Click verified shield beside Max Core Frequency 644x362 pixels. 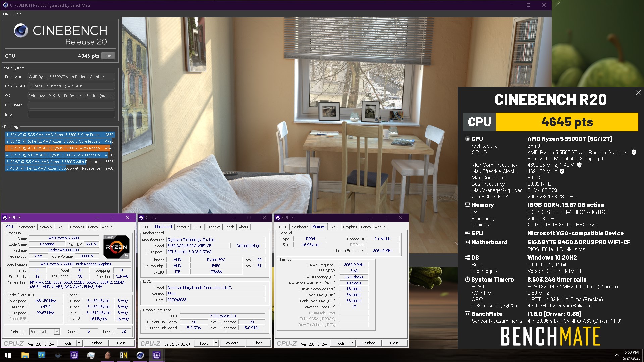click(x=579, y=165)
